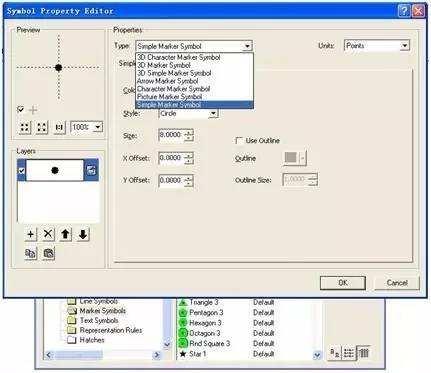Move layer down with the arrow
Image resolution: width=431 pixels, height=373 pixels.
(83, 234)
